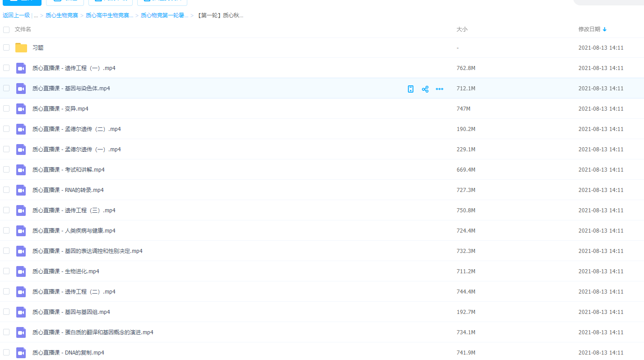Screen dimensions: 644x360
Task: Click video icon of RNA的转录.mp4
Action: (21, 190)
